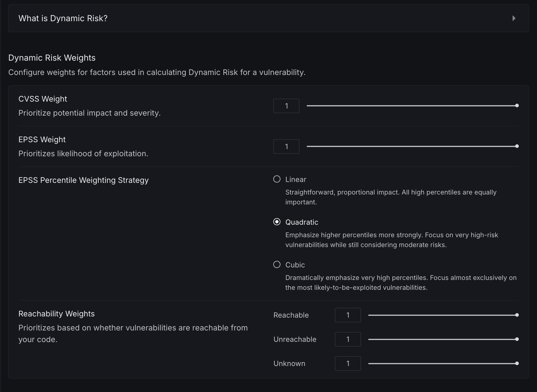
Task: Choose the Cubic weighting strategy radio
Action: (x=277, y=264)
